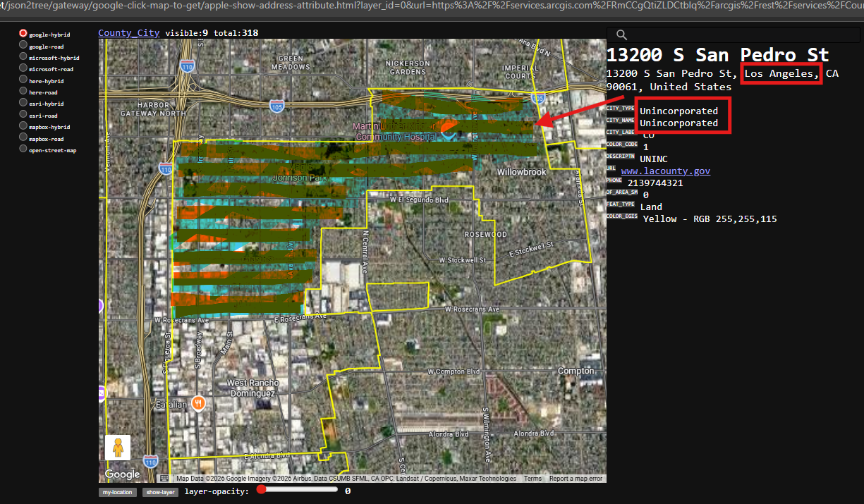The image size is (864, 504).
Task: Select the open-street-map basemap
Action: (x=23, y=149)
